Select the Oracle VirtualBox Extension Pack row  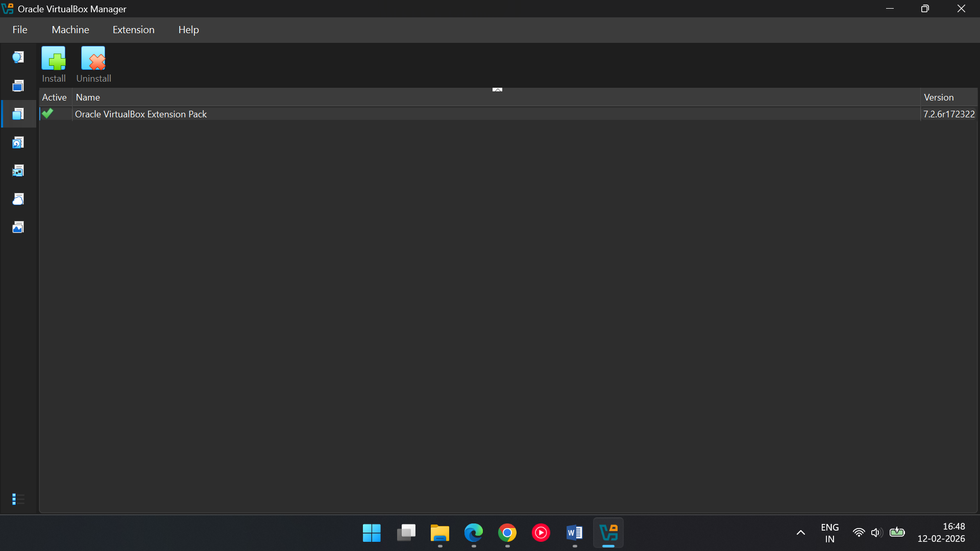(x=141, y=114)
